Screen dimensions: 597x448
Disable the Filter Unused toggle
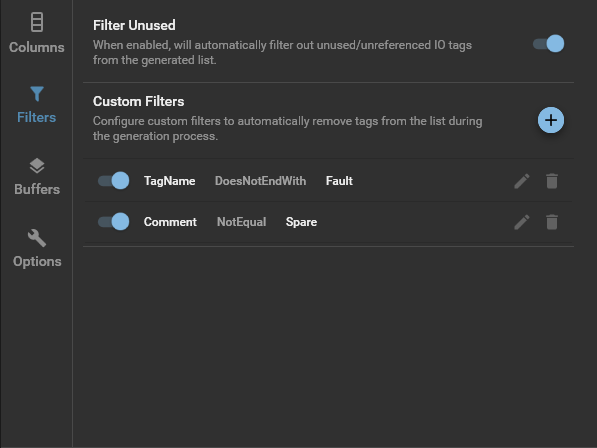pyautogui.click(x=548, y=44)
